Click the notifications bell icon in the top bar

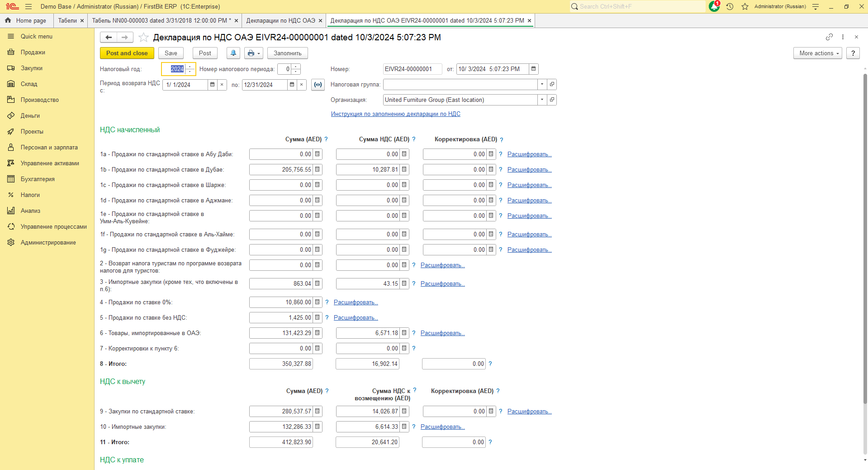(x=714, y=7)
